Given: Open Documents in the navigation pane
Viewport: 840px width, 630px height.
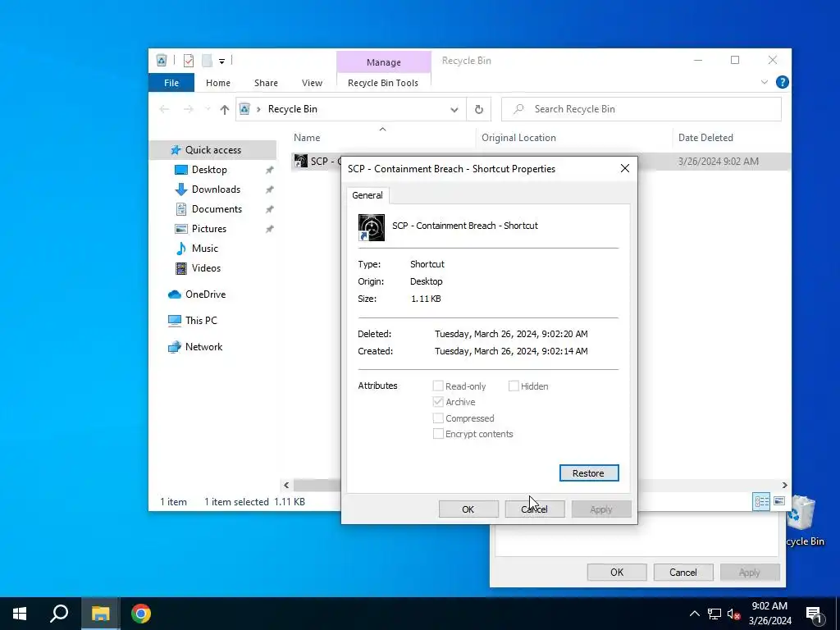Looking at the screenshot, I should point(217,209).
